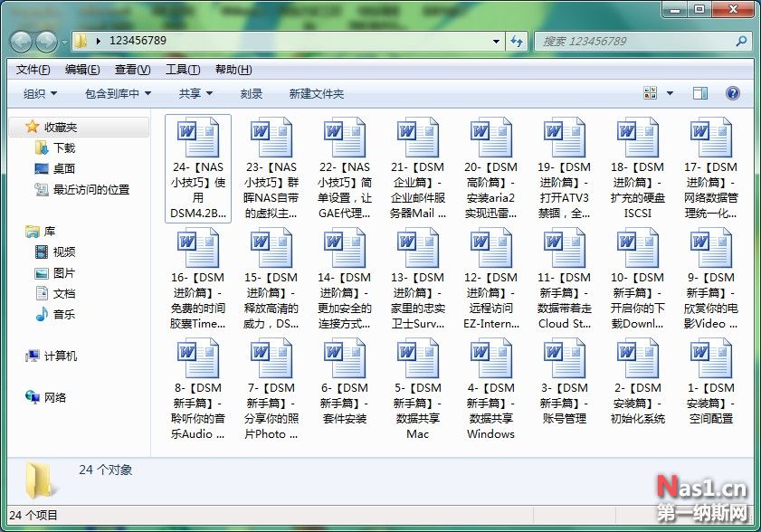Click the 123456789 folder in address bar
Viewport: 761px width, 532px height.
click(x=138, y=41)
